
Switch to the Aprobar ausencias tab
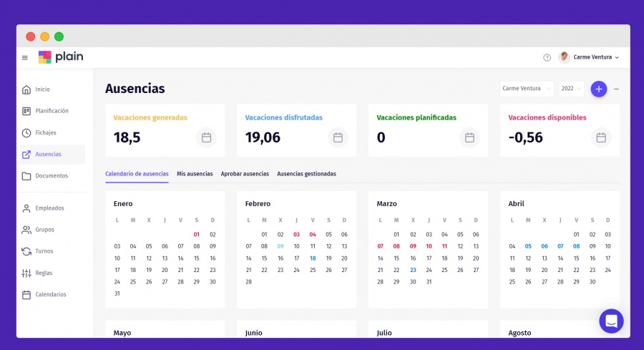pos(245,174)
